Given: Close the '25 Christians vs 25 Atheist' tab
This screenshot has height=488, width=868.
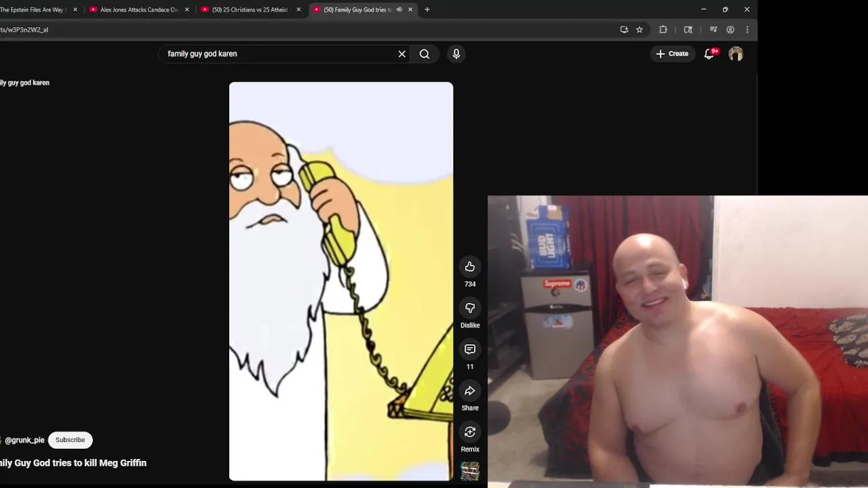Looking at the screenshot, I should (x=298, y=9).
